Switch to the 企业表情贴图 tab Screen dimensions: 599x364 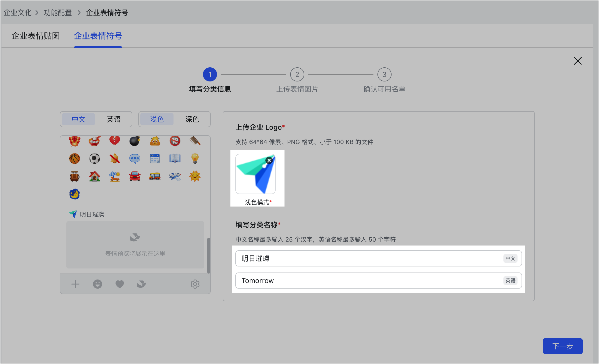(x=35, y=36)
